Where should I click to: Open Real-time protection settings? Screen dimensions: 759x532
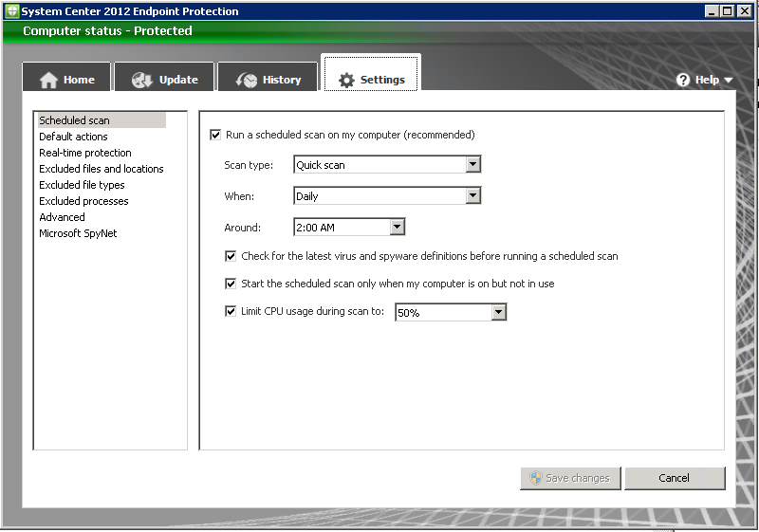click(85, 153)
